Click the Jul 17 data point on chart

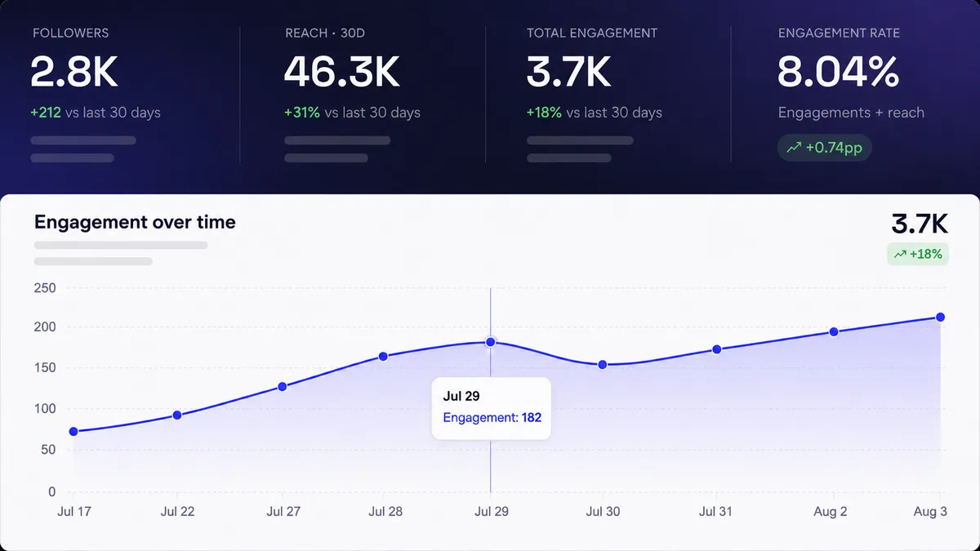73,431
